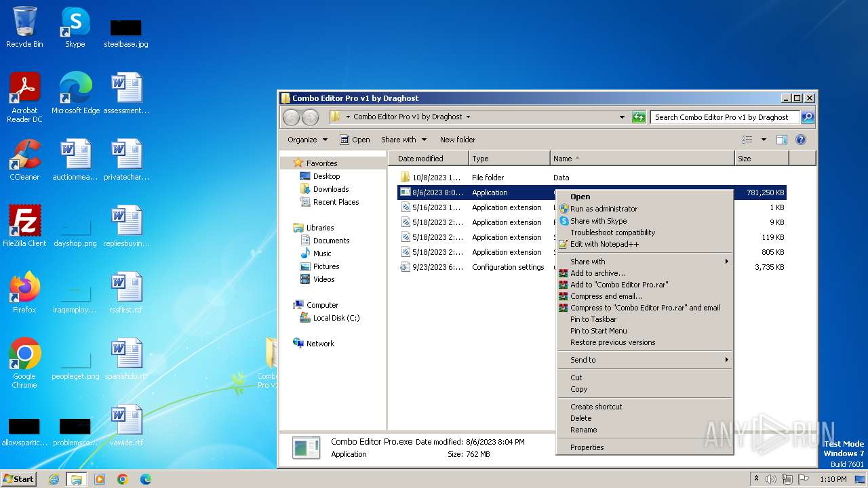Image resolution: width=868 pixels, height=488 pixels.
Task: Launch FileZilla Client shortcut
Action: point(24,226)
